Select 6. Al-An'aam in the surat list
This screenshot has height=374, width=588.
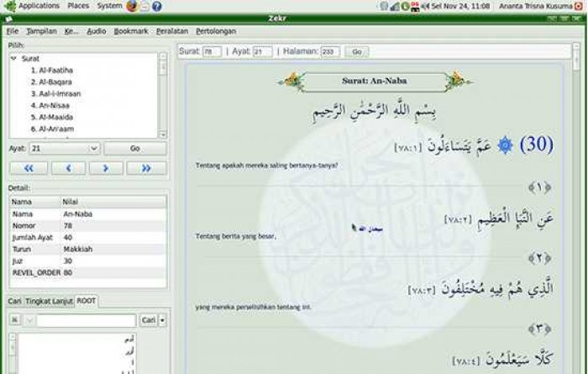tap(52, 129)
